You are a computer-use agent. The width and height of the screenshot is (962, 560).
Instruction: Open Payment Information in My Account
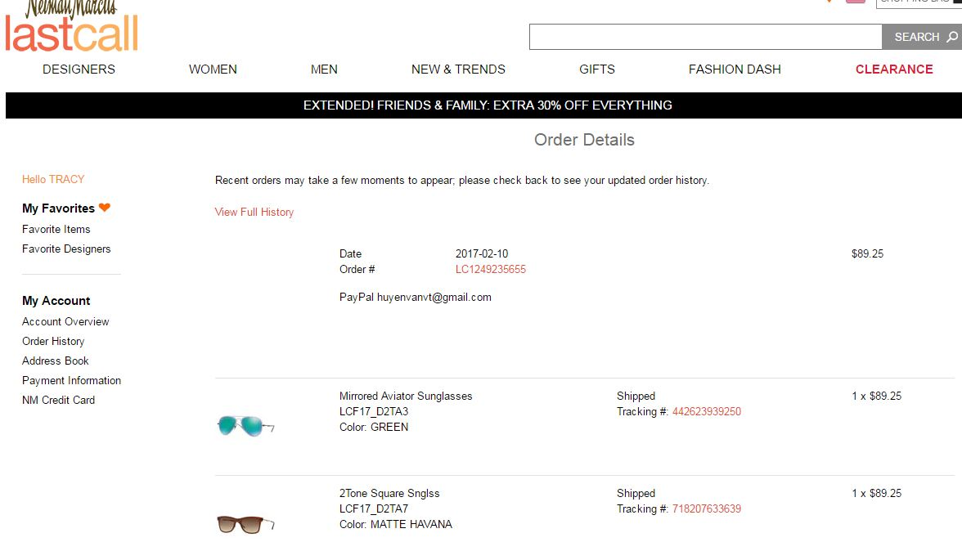coord(71,381)
